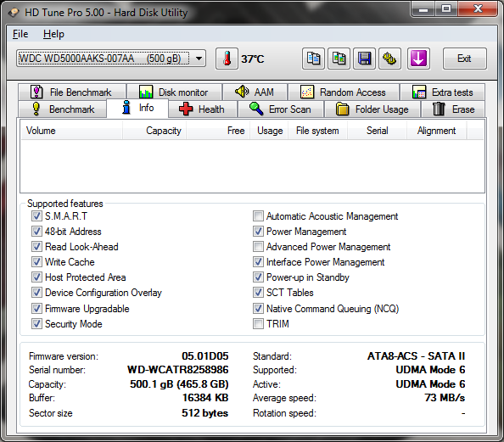This screenshot has height=442, width=504.
Task: Toggle the Firmware Upgradable checkbox
Action: coord(36,308)
